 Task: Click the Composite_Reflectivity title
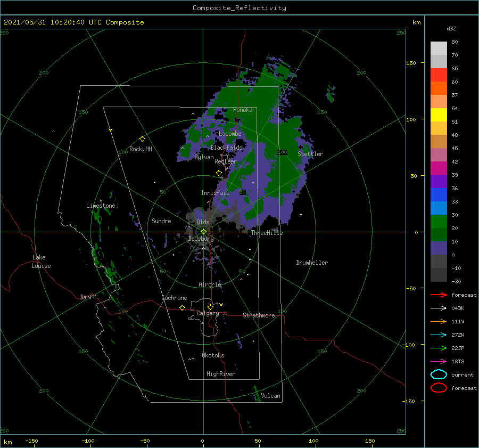pyautogui.click(x=240, y=8)
